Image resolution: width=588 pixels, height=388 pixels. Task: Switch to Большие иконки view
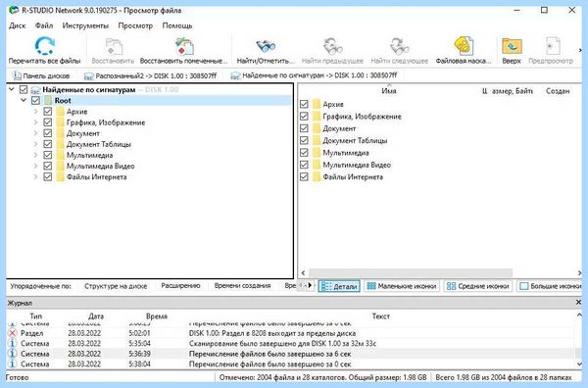(x=550, y=286)
